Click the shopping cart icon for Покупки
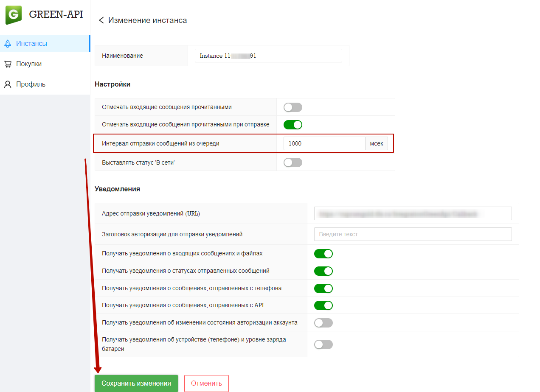 (x=8, y=64)
